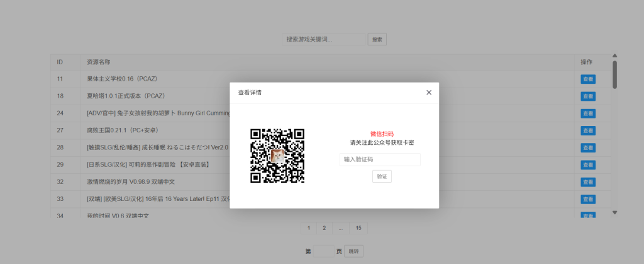Screen dimensions: 644x264
Task: Click the 验证 button in the dialog
Action: [382, 176]
